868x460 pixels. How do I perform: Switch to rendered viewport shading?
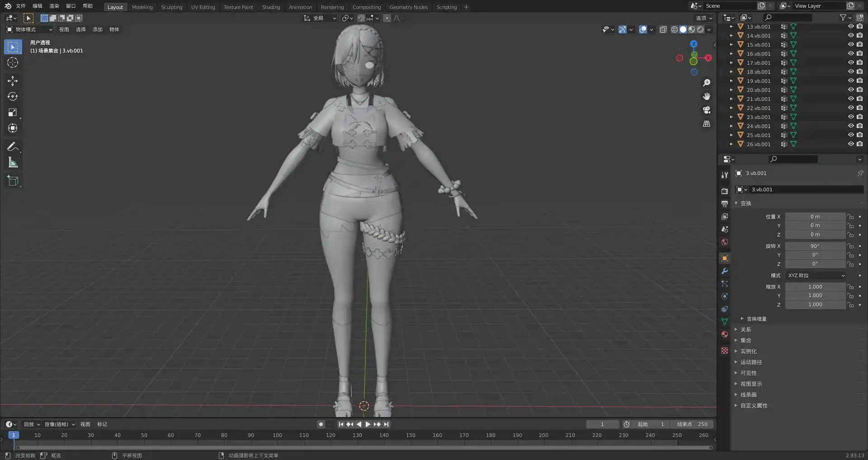coord(700,29)
